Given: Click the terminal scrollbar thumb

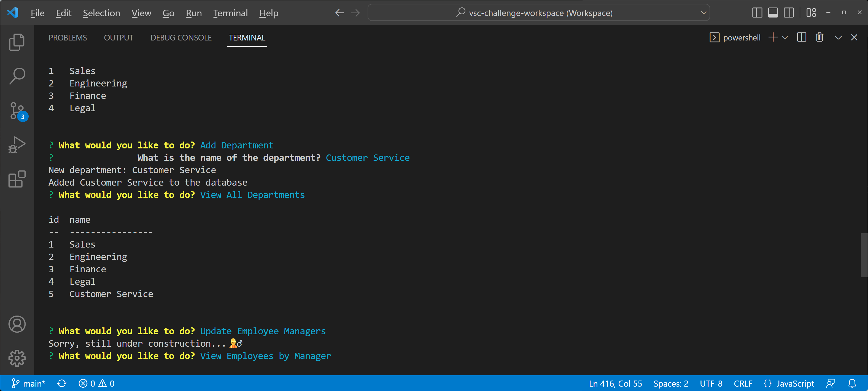Looking at the screenshot, I should (x=864, y=255).
